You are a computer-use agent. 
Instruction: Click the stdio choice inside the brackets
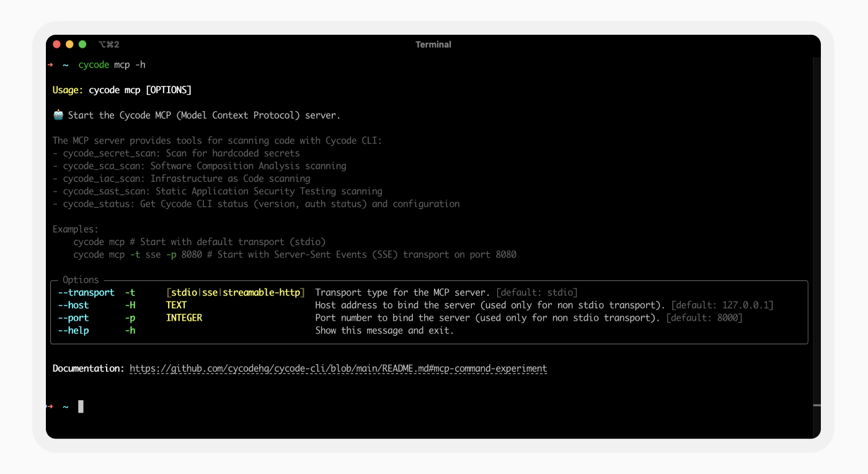184,292
